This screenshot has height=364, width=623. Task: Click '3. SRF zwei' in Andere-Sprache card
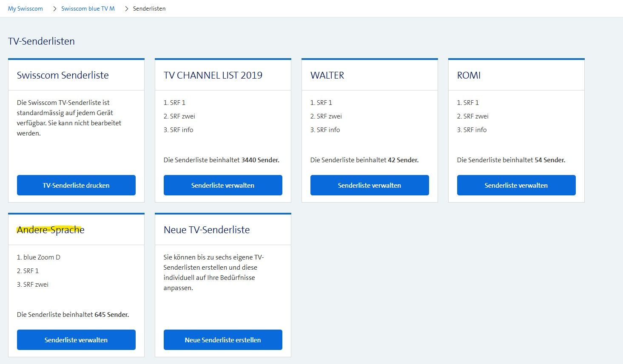pos(33,284)
